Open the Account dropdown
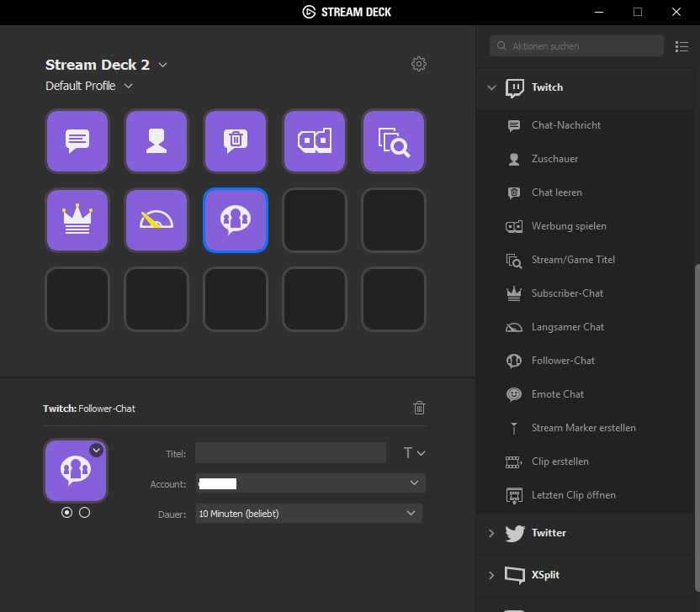The image size is (700, 612). (310, 483)
